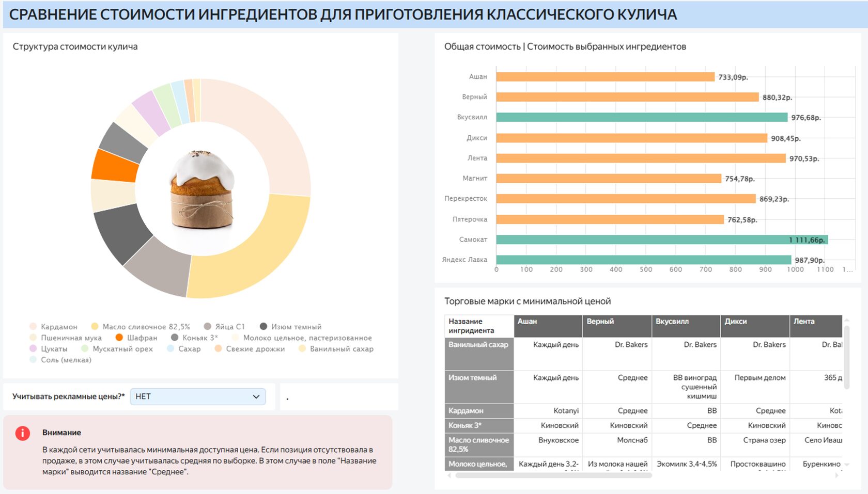Select the 'Масло сливочное 82,5%' table row header
Image resolution: width=868 pixels, height=494 pixels.
(479, 444)
